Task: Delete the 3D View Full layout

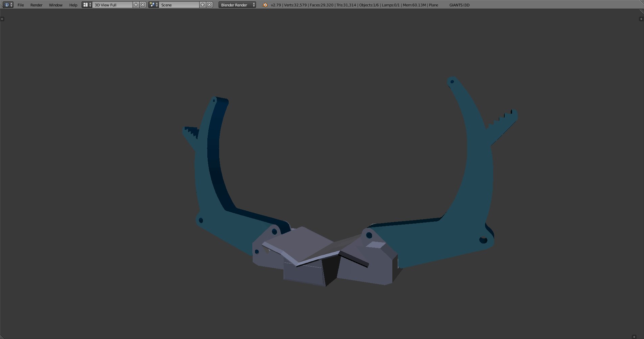Action: [x=143, y=5]
